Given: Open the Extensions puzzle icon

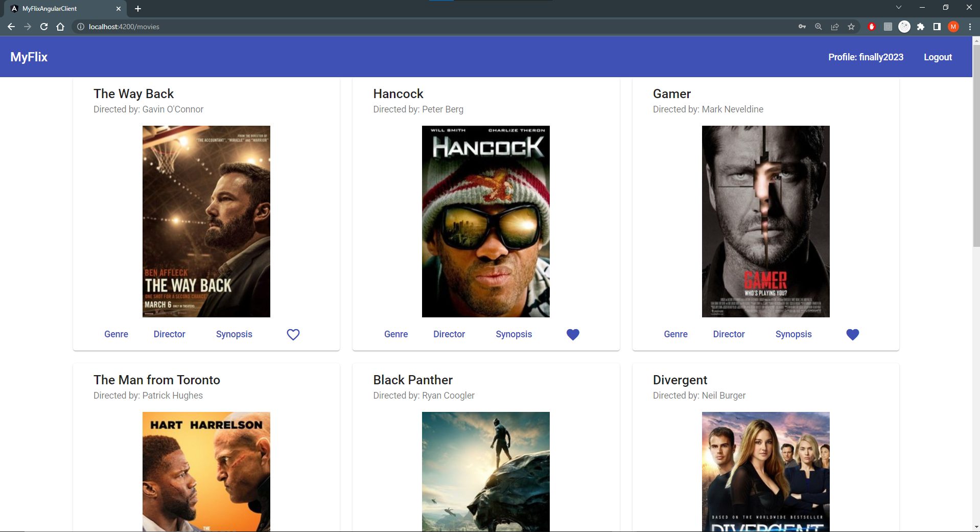Looking at the screenshot, I should pyautogui.click(x=921, y=27).
